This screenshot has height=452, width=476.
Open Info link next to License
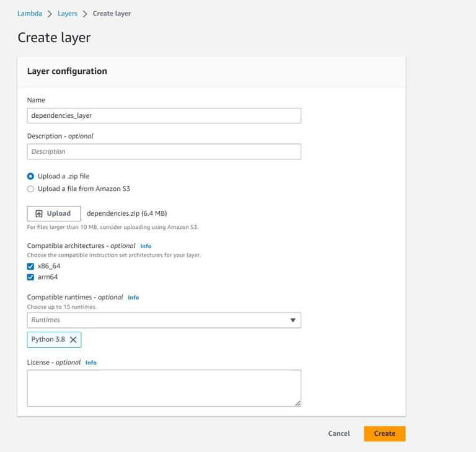click(x=91, y=363)
